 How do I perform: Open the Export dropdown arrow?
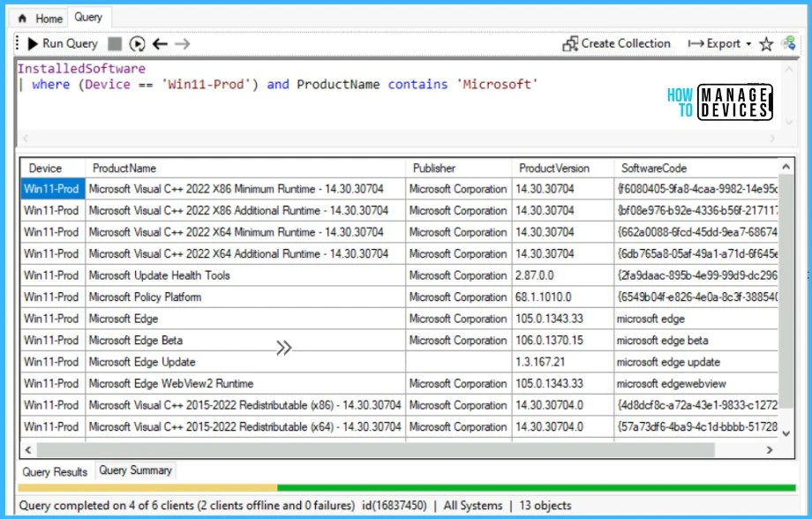(x=748, y=44)
